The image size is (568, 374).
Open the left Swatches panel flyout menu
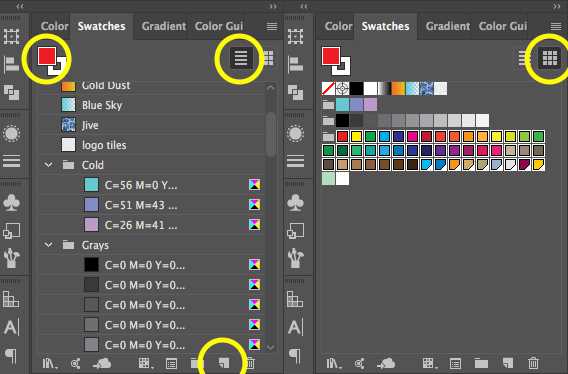point(272,26)
